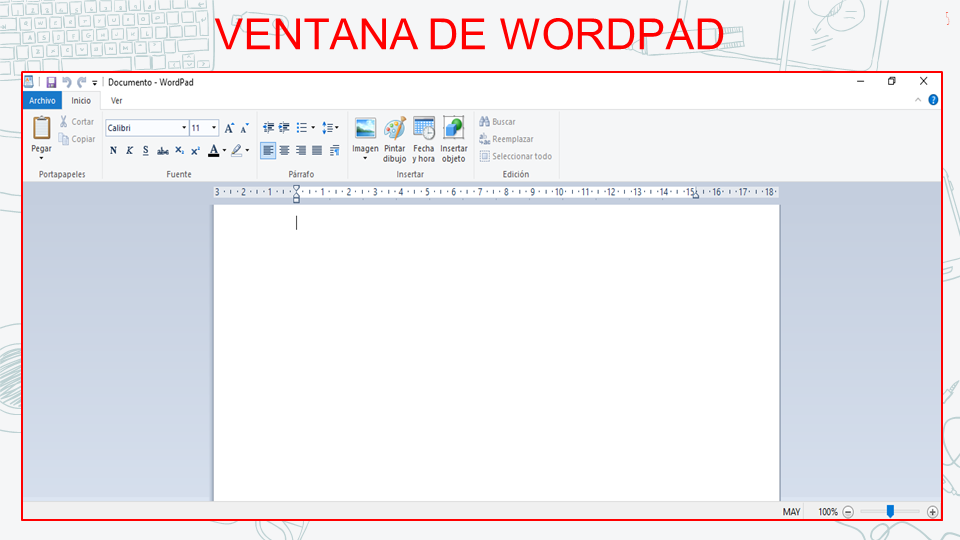This screenshot has height=540, width=960.
Task: Click Buscar to find text
Action: 498,122
